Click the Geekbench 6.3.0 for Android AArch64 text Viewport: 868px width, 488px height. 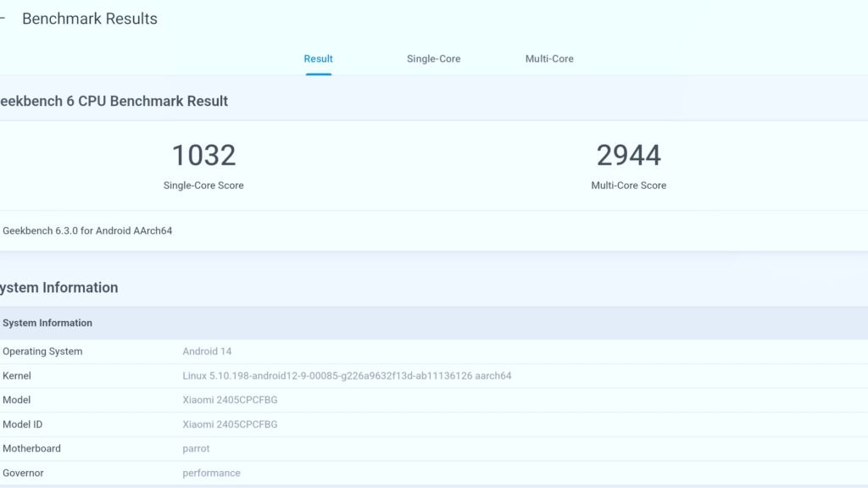point(87,230)
